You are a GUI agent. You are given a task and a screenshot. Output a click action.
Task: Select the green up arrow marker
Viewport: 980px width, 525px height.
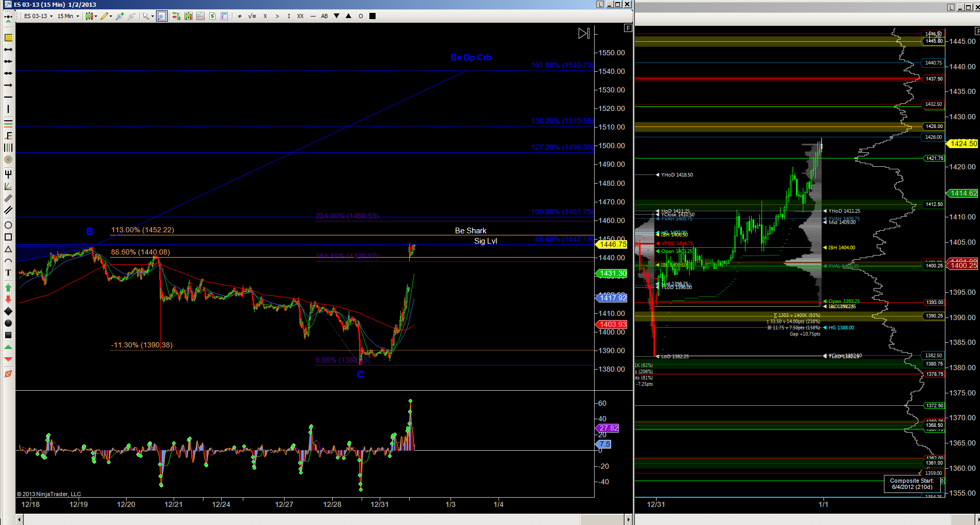(x=8, y=288)
